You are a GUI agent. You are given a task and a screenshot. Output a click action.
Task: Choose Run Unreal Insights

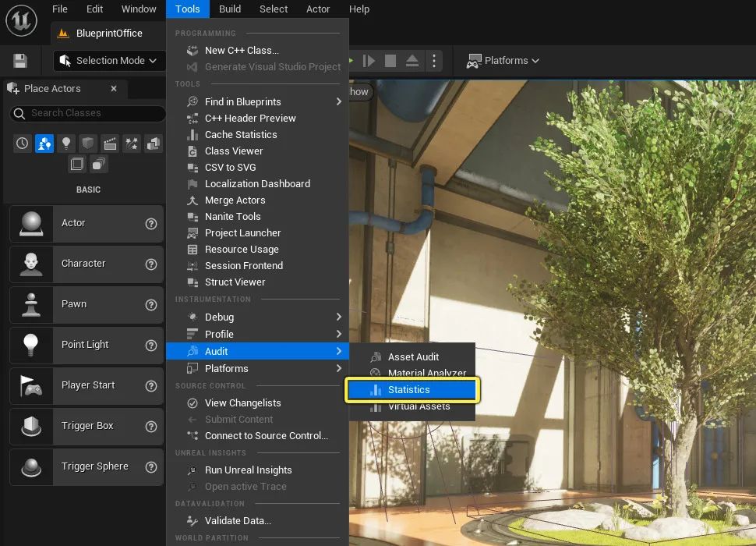click(257, 470)
